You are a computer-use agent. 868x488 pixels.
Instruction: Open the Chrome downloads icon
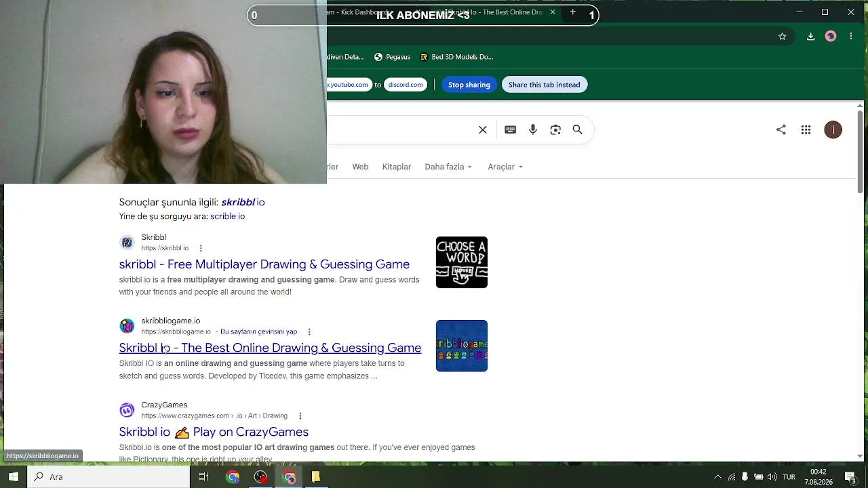point(810,36)
